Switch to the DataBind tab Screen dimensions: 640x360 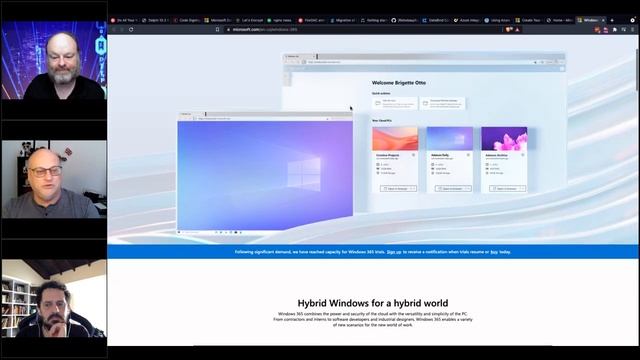[436, 20]
